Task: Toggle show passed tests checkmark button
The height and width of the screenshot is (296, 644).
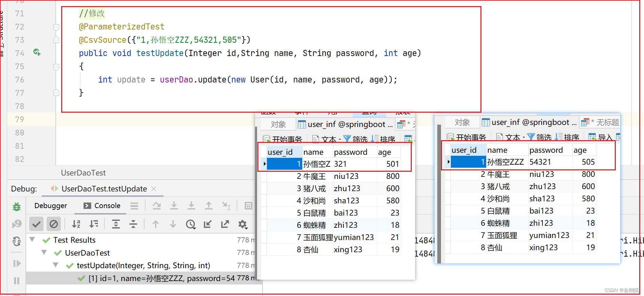Action: (36, 224)
